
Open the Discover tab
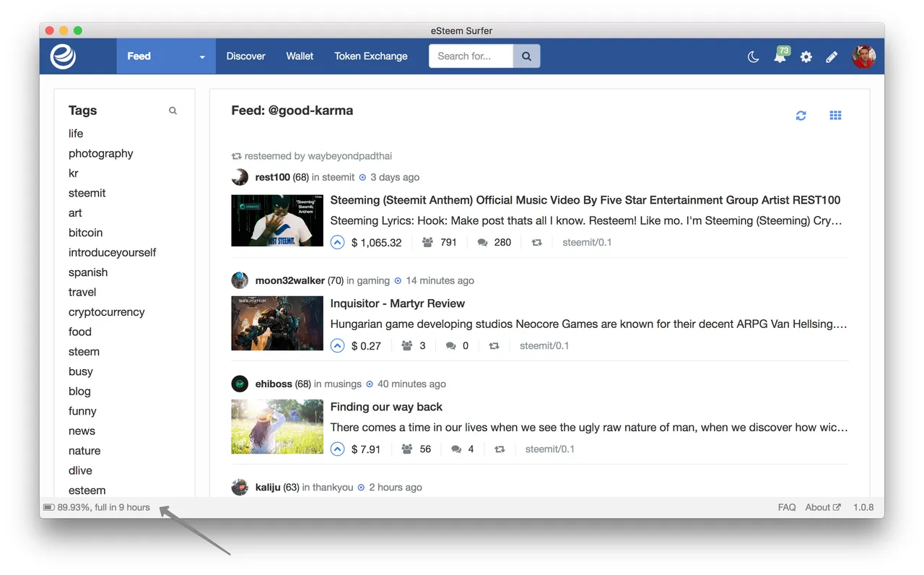coord(245,56)
